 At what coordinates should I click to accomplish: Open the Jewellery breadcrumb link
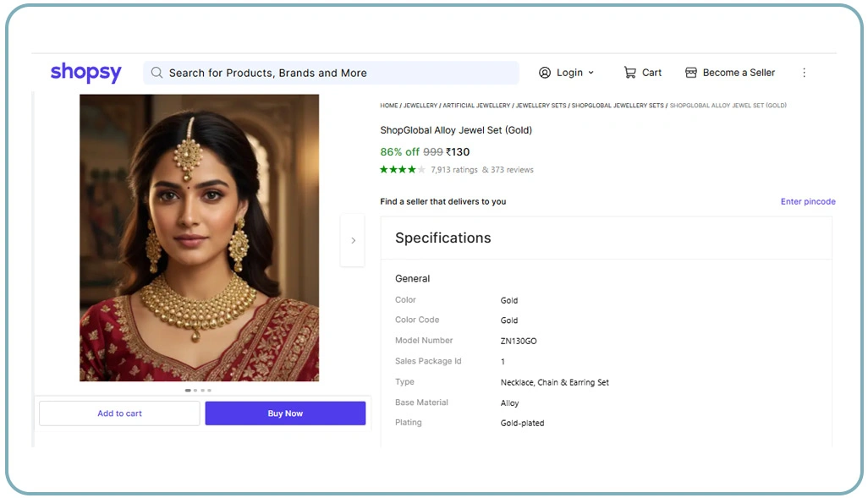[x=420, y=106]
